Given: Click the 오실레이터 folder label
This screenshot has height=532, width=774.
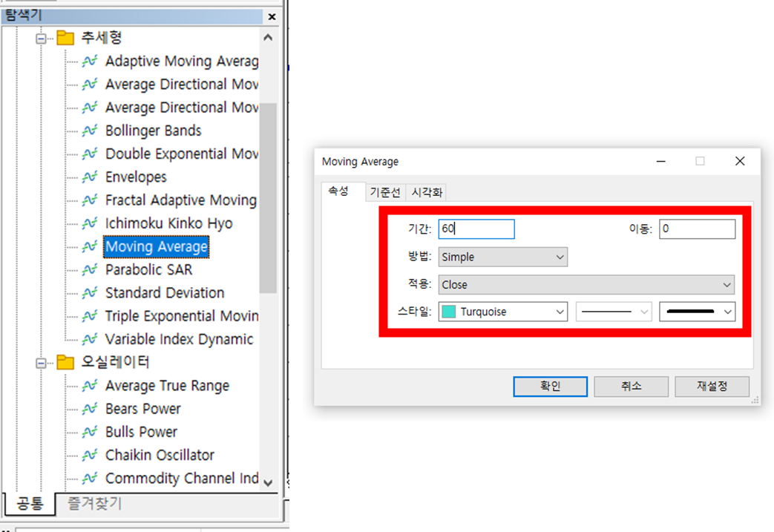Looking at the screenshot, I should [x=115, y=362].
